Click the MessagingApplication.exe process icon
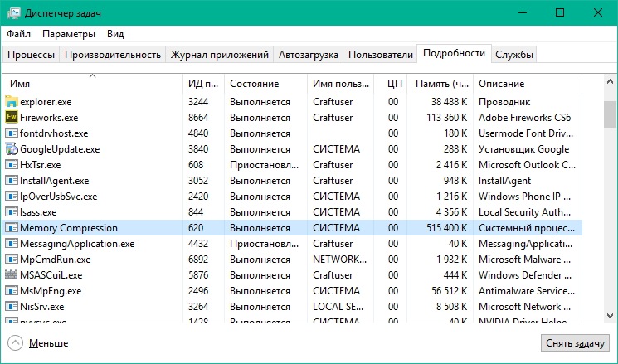The width and height of the screenshot is (618, 364). (x=12, y=244)
